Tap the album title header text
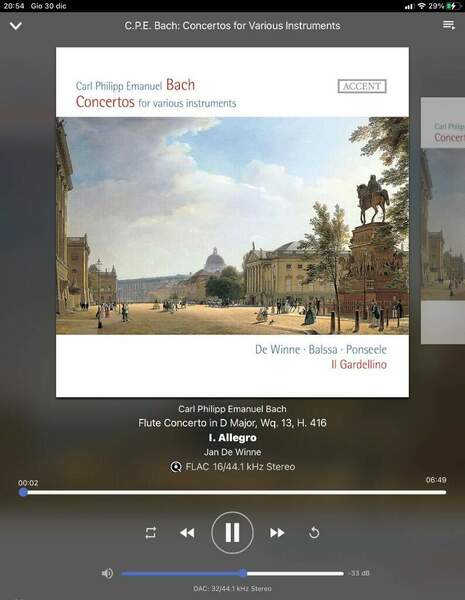The height and width of the screenshot is (600, 465). click(x=232, y=26)
